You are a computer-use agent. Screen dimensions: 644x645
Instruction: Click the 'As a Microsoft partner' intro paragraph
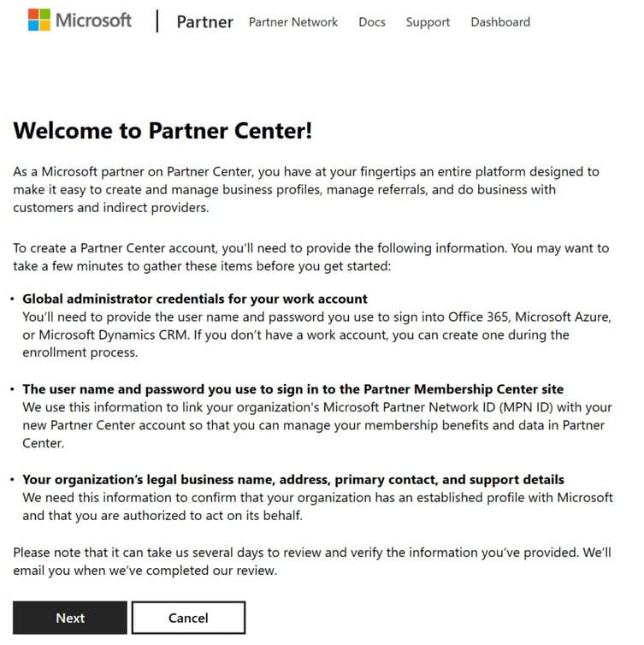pyautogui.click(x=308, y=190)
